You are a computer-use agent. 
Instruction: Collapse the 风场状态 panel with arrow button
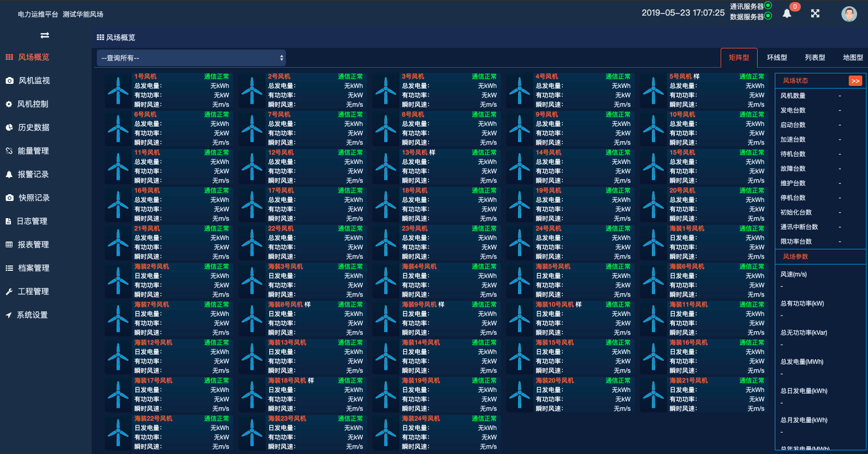point(855,81)
